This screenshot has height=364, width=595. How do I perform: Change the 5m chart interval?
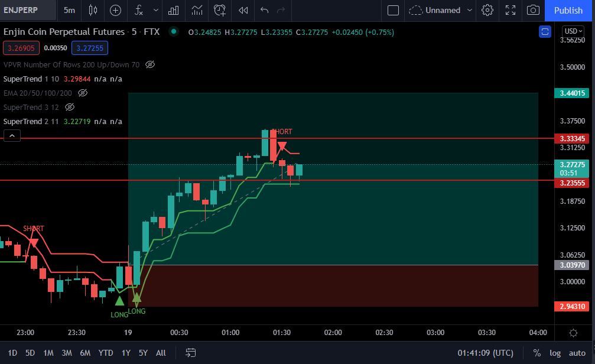click(x=69, y=10)
